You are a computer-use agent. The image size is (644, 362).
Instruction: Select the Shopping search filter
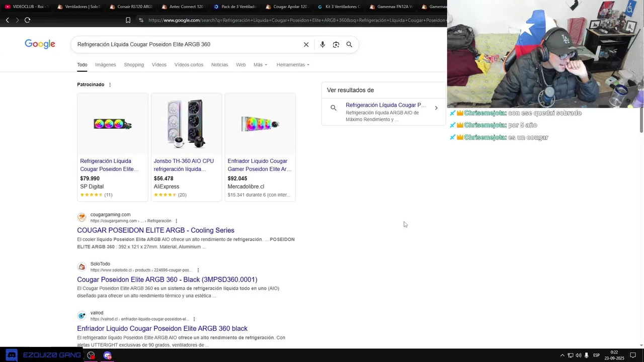tap(134, 64)
